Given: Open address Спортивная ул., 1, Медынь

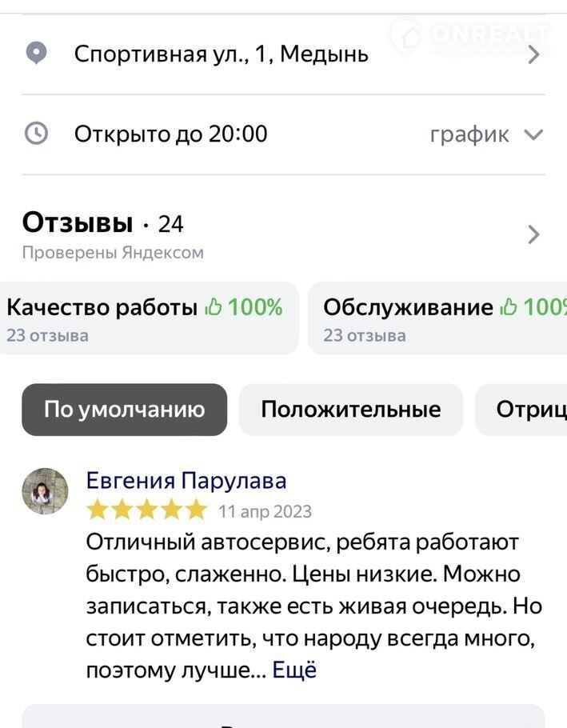Looking at the screenshot, I should coord(222,54).
